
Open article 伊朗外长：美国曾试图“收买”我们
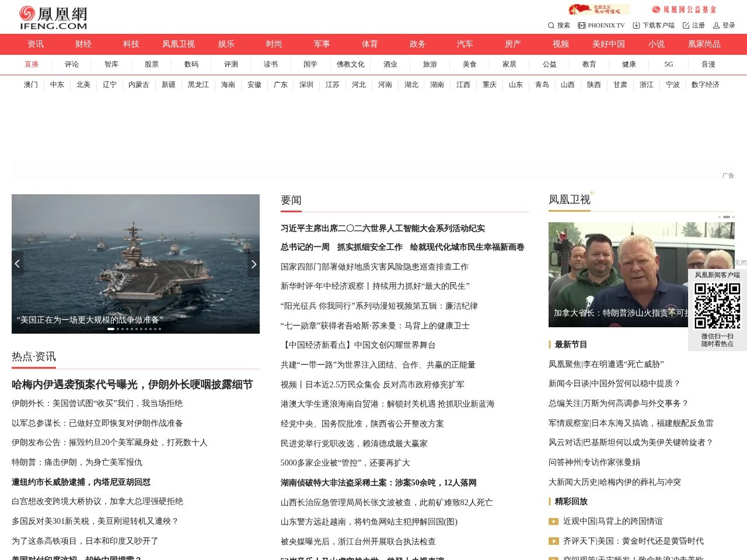tap(97, 403)
